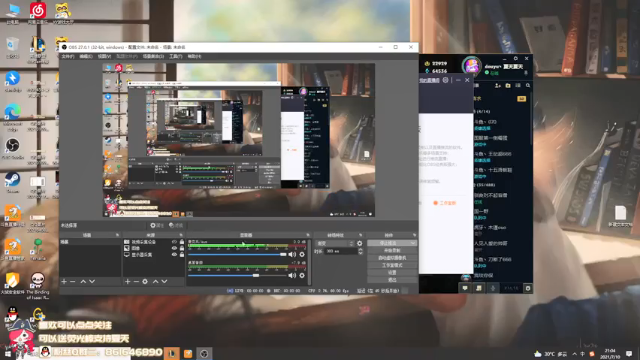The image size is (640, 360).
Task: Remove the selected scene with the minus icon
Action: (73, 282)
